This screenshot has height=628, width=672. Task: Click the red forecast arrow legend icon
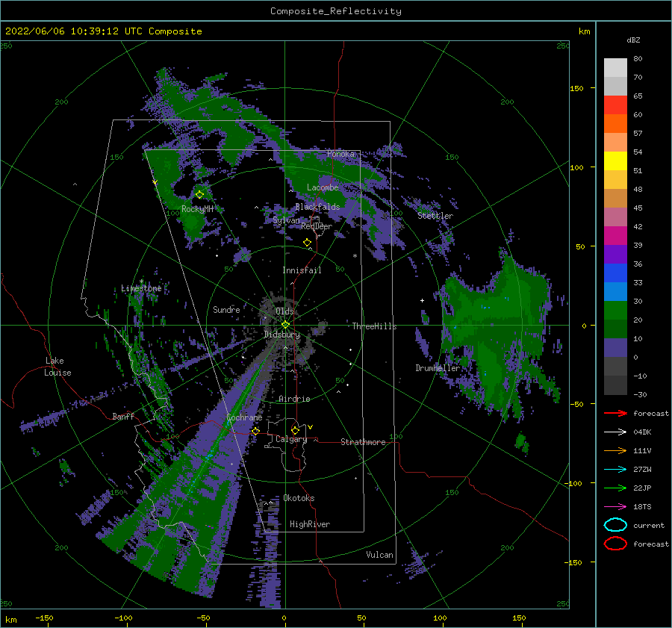pos(615,413)
